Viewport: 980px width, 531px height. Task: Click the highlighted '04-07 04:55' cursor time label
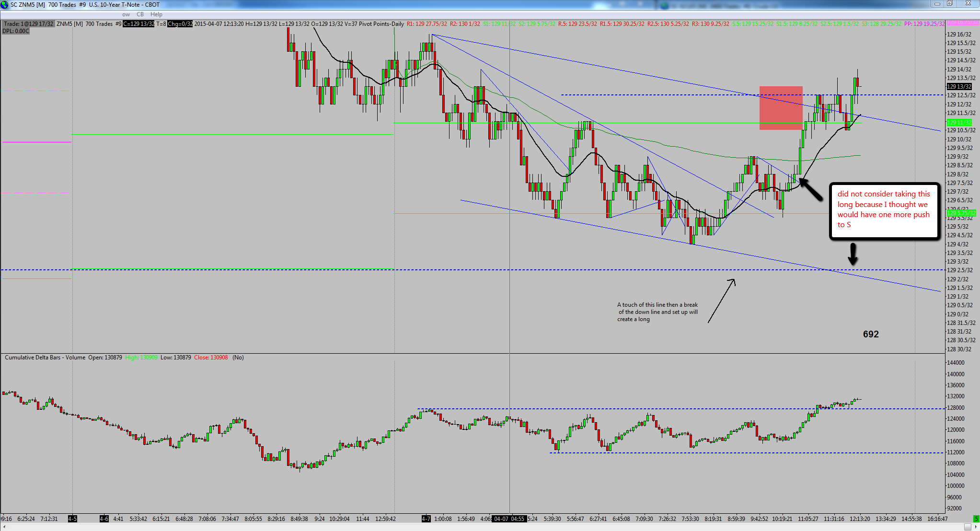509,519
